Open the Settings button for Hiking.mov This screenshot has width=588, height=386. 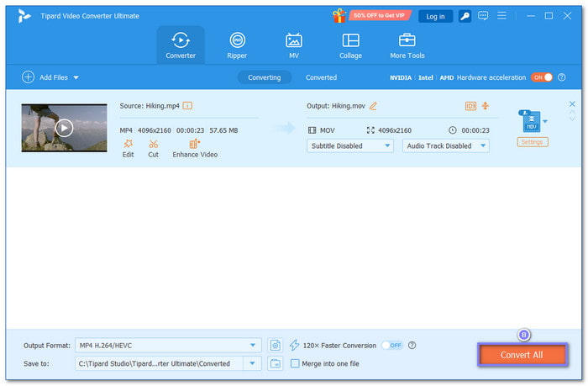(532, 142)
